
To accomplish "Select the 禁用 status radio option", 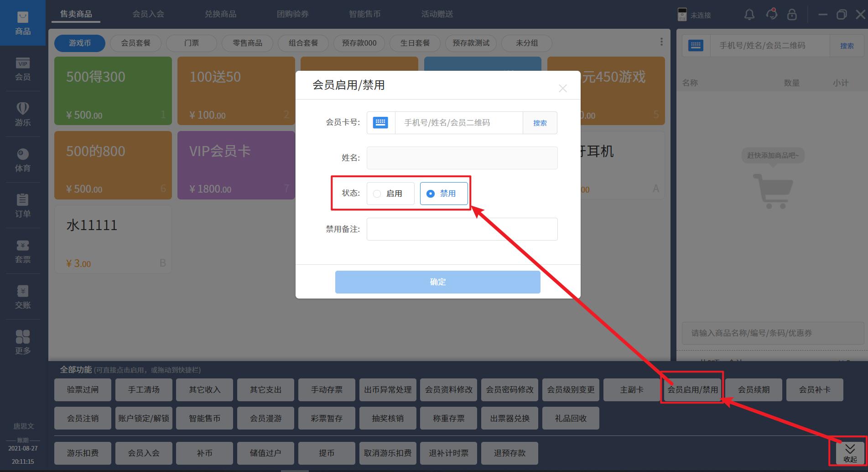I will pos(444,194).
